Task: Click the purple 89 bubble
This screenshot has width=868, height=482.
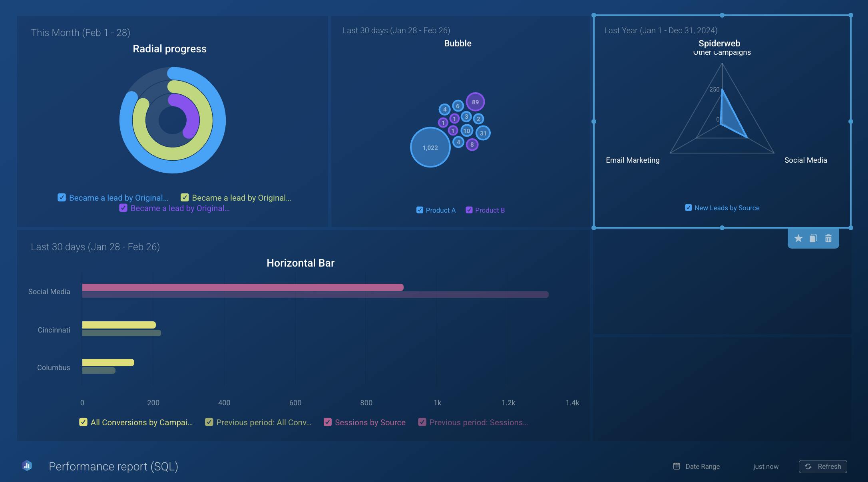Action: [x=475, y=102]
